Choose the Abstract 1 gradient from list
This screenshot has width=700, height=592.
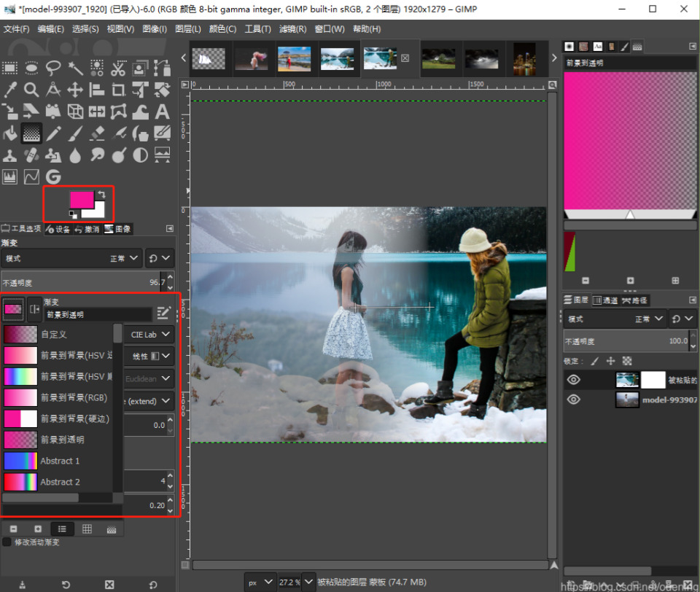click(x=60, y=461)
